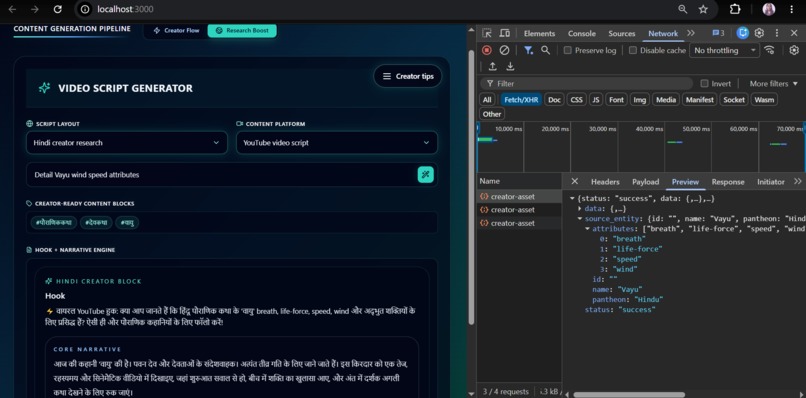This screenshot has height=398, width=806.
Task: Bookmark this page with star icon
Action: pyautogui.click(x=703, y=9)
